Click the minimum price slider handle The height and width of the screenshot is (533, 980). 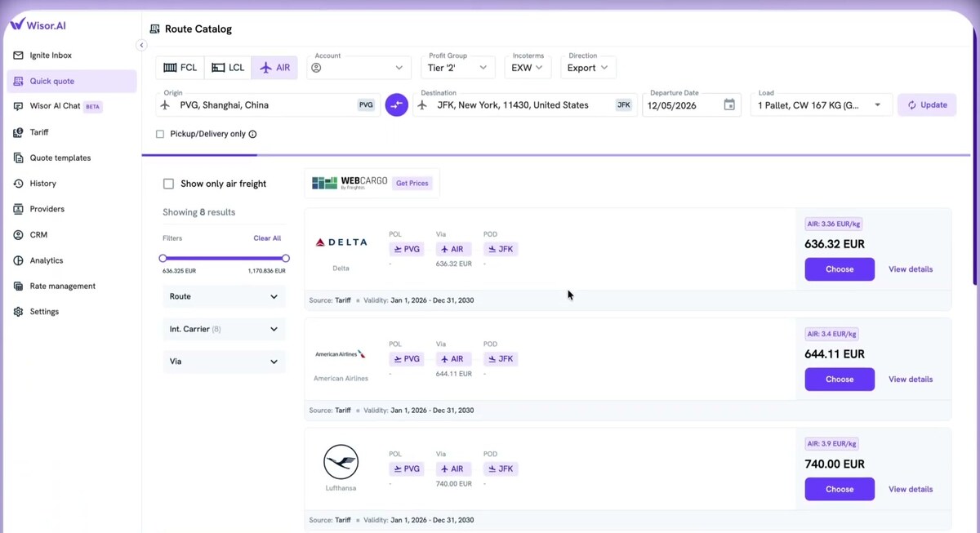pyautogui.click(x=163, y=258)
